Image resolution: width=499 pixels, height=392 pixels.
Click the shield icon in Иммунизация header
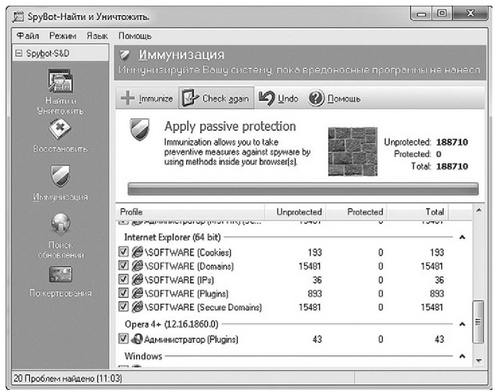(125, 55)
